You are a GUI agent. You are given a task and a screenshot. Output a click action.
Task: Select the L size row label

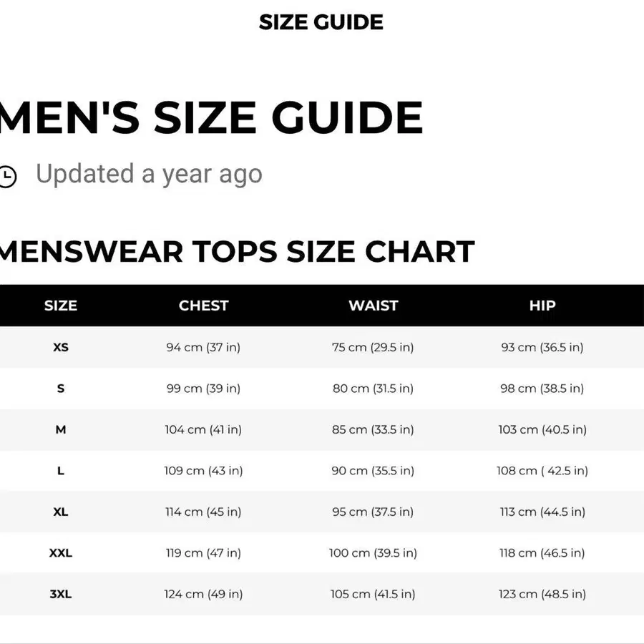click(61, 471)
